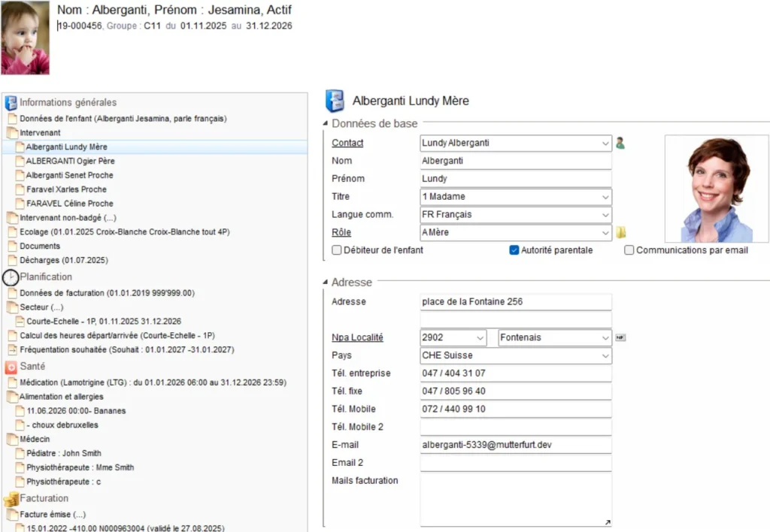Image resolution: width=770 pixels, height=532 pixels.
Task: Click the Npa Localité label link
Action: click(x=357, y=337)
